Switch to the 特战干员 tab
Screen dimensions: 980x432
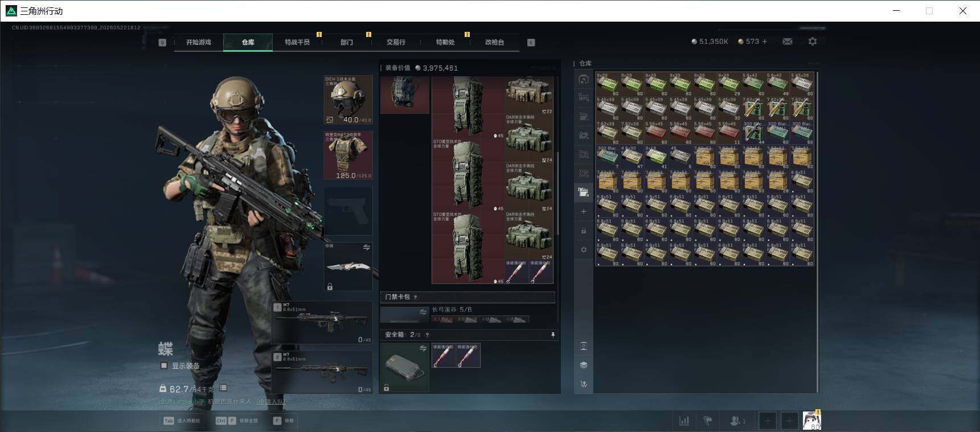click(x=297, y=42)
